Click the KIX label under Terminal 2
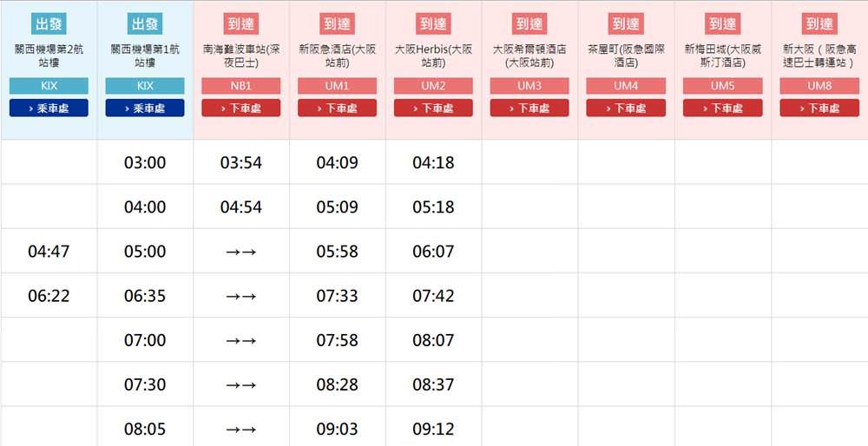Image resolution: width=868 pixels, height=446 pixels. (49, 86)
